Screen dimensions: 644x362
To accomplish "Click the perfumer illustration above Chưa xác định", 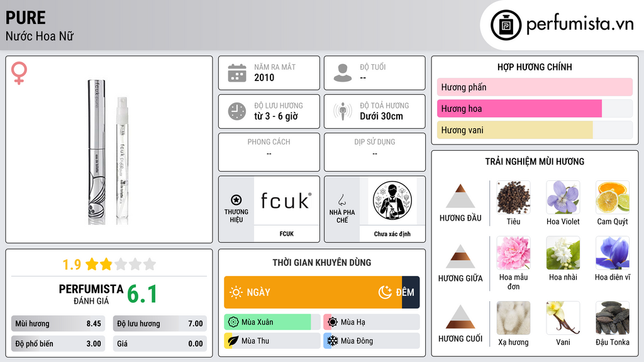I will click(392, 200).
